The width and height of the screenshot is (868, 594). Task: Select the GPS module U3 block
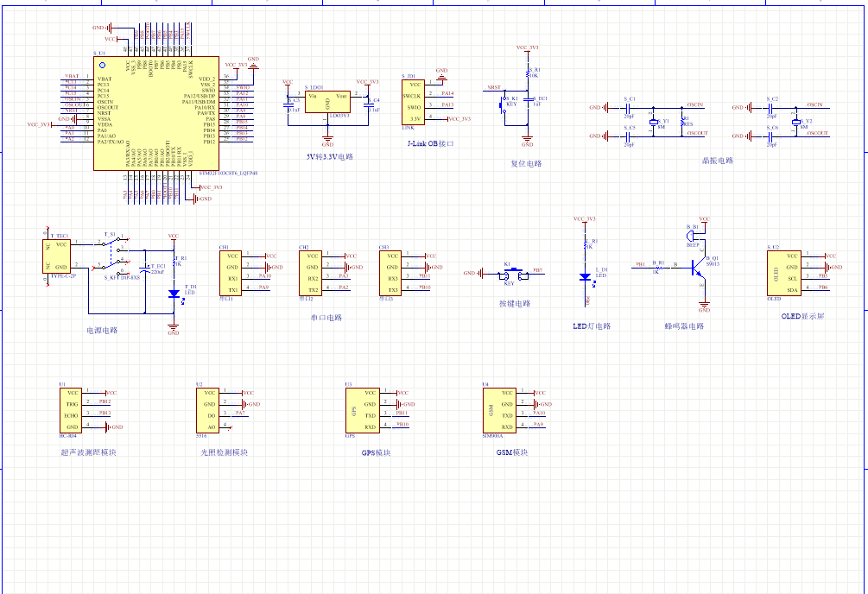[x=363, y=410]
